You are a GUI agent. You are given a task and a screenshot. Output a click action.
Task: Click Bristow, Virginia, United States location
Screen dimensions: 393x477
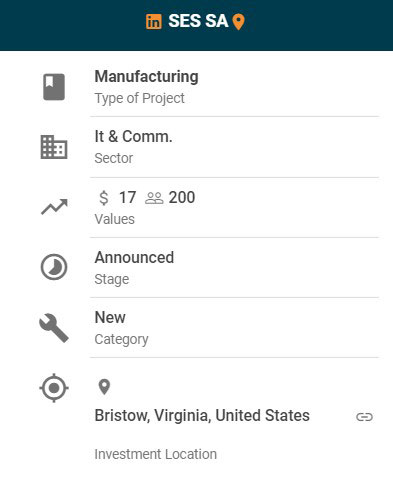(x=202, y=416)
